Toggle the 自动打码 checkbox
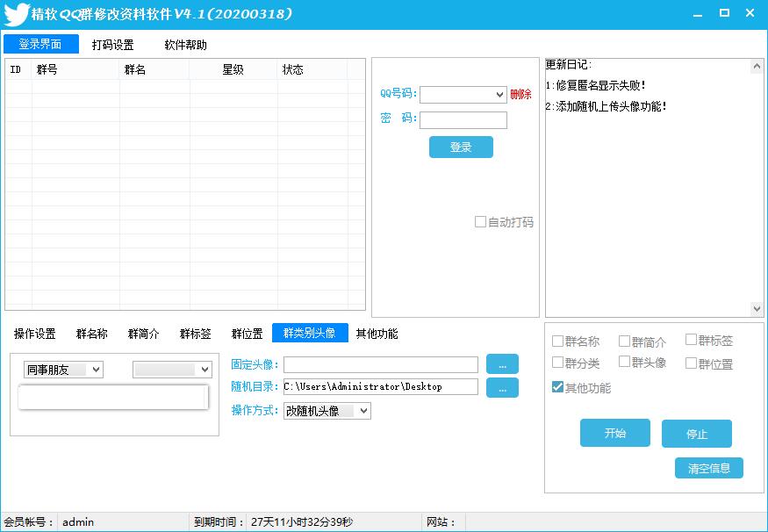 [480, 222]
